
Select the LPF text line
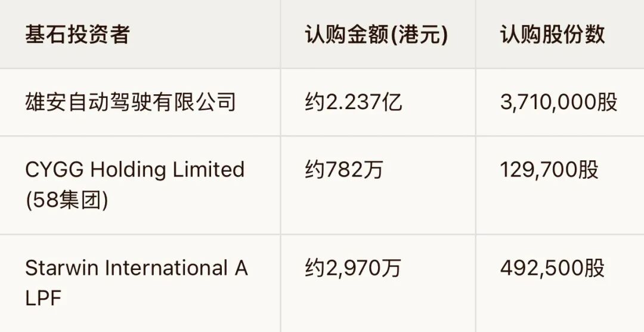click(43, 299)
